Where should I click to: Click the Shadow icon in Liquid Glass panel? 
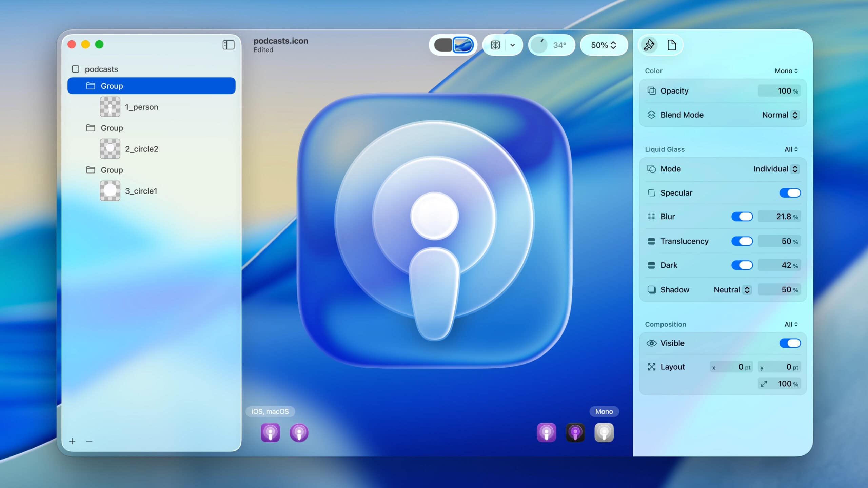(652, 290)
